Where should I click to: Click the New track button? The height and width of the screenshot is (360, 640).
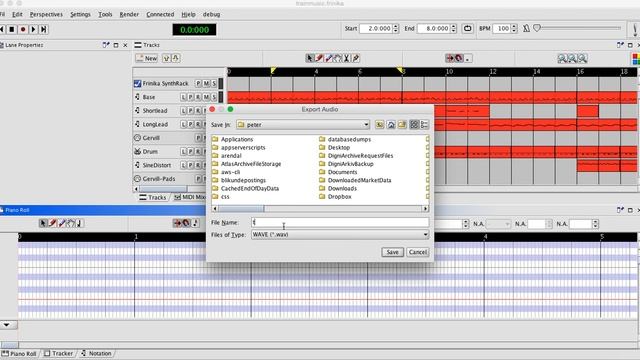[x=147, y=58]
